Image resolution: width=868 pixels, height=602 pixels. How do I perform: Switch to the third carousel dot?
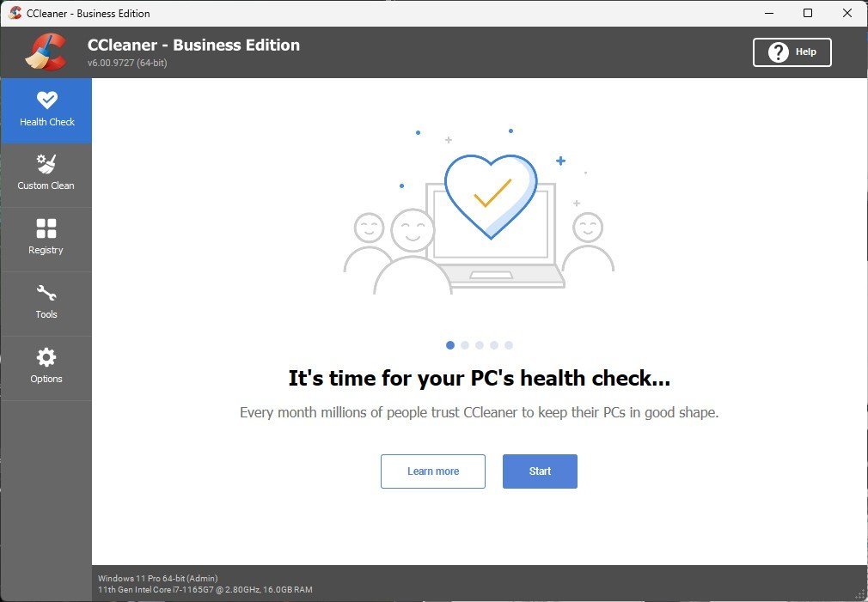(x=480, y=345)
